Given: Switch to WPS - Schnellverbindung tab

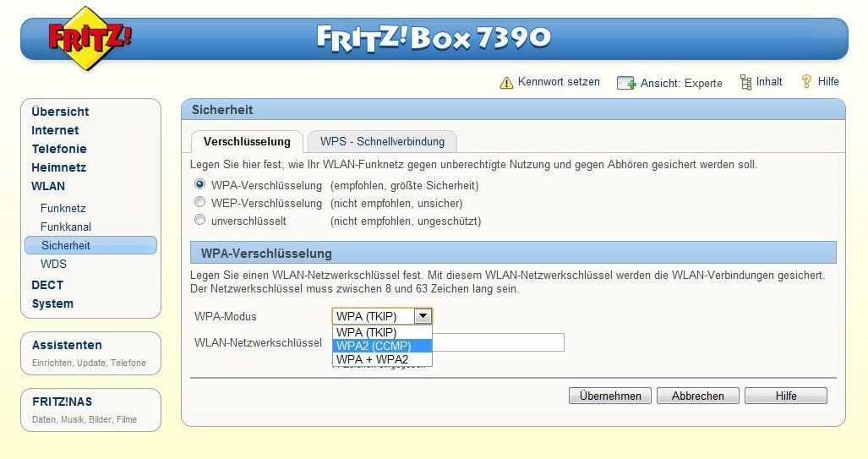Looking at the screenshot, I should point(382,142).
